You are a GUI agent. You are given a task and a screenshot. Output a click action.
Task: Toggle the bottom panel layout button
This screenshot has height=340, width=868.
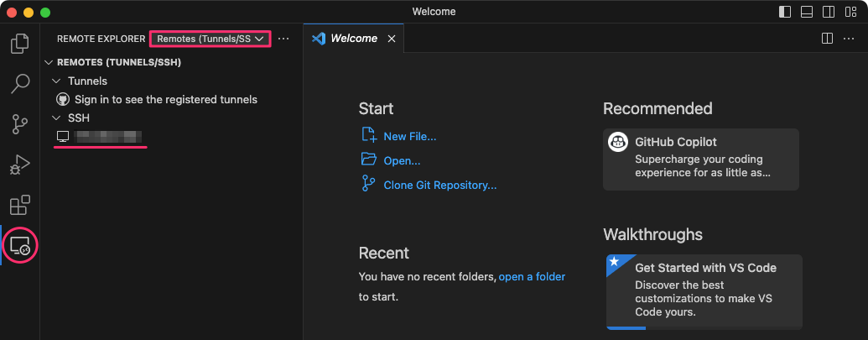[807, 12]
